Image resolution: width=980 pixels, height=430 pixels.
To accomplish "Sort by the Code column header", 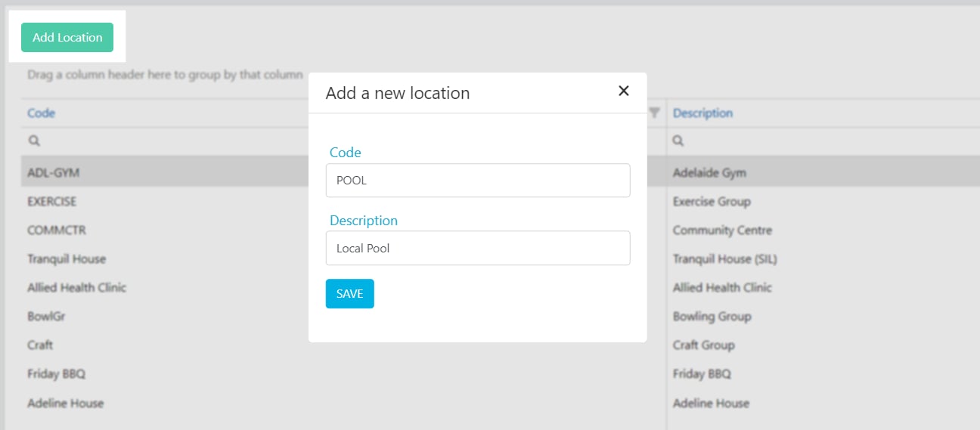I will [42, 113].
